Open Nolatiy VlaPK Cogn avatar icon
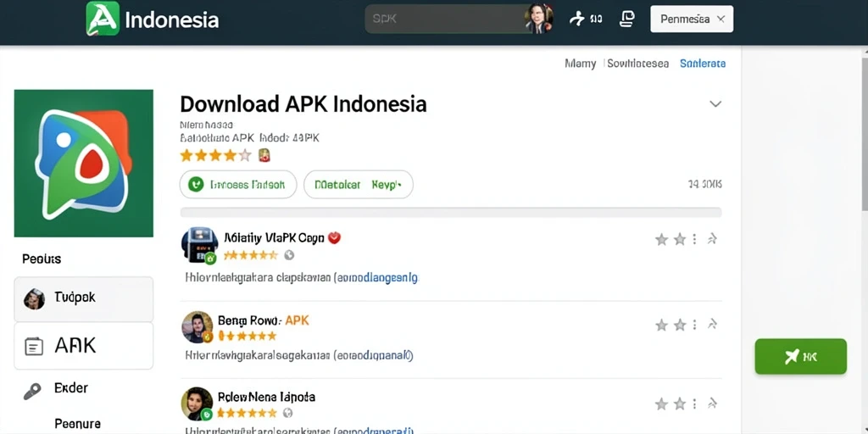 coord(199,245)
